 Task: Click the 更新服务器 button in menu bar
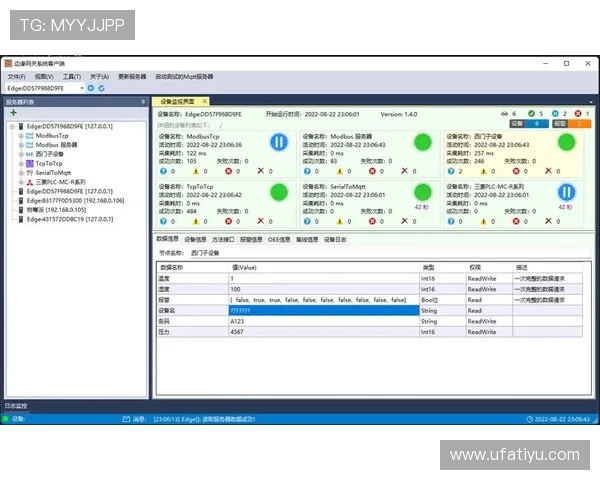(132, 76)
